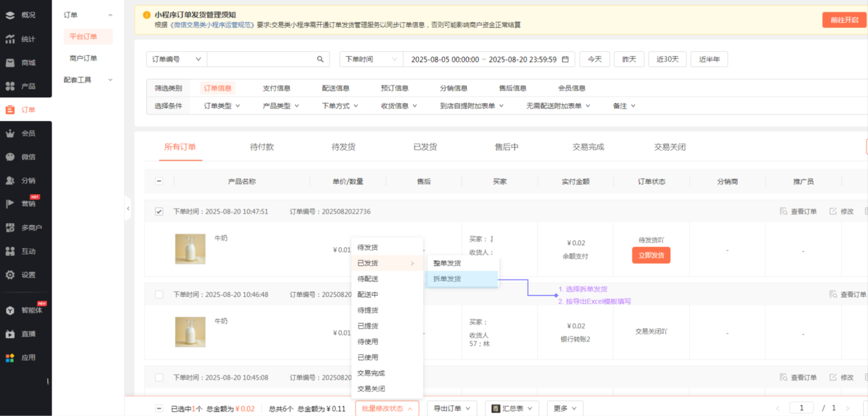
Task: Expand the 到店自提附加表单 dropdown
Action: [472, 106]
